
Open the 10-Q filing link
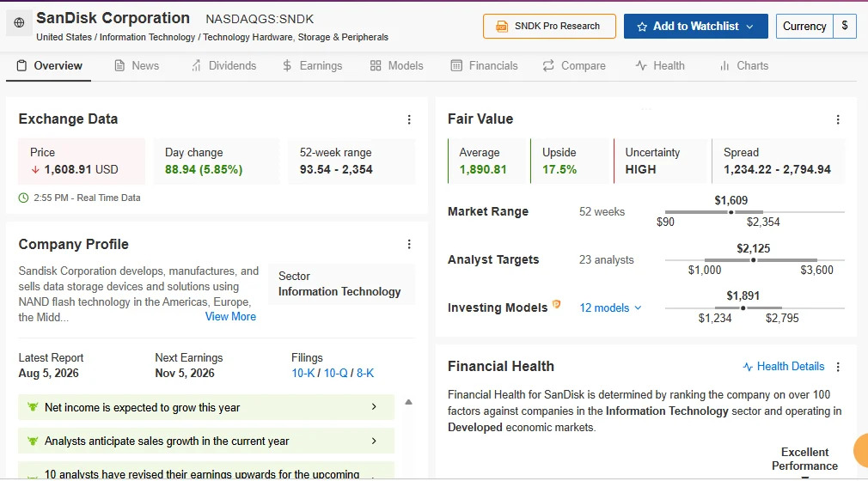[335, 373]
